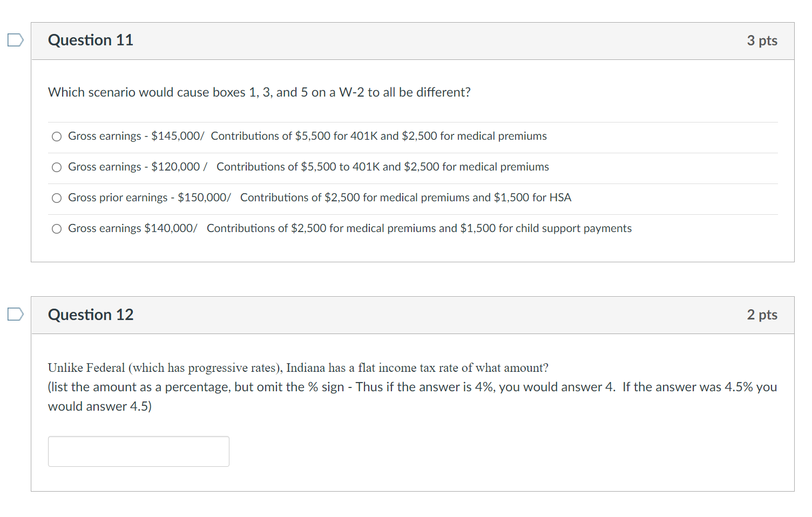Click the W-2 question prompt text
Image resolution: width=812 pixels, height=517 pixels.
[x=259, y=92]
